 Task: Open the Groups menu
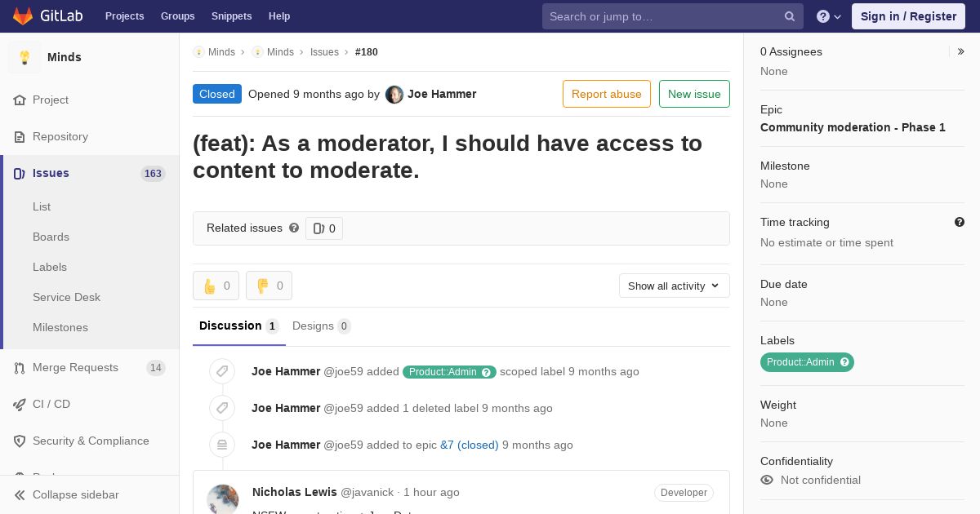click(178, 16)
